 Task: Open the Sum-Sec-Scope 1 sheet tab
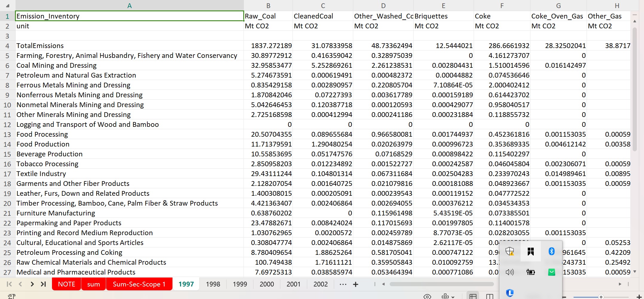tap(139, 284)
